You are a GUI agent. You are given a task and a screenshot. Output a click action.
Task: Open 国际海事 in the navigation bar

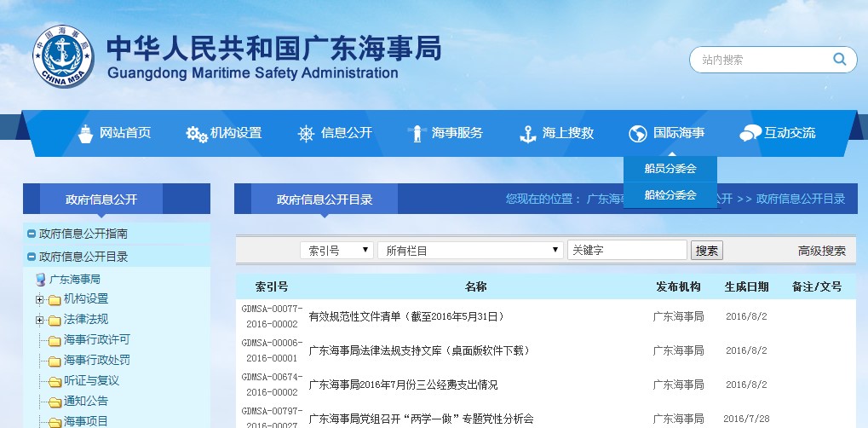click(x=679, y=133)
